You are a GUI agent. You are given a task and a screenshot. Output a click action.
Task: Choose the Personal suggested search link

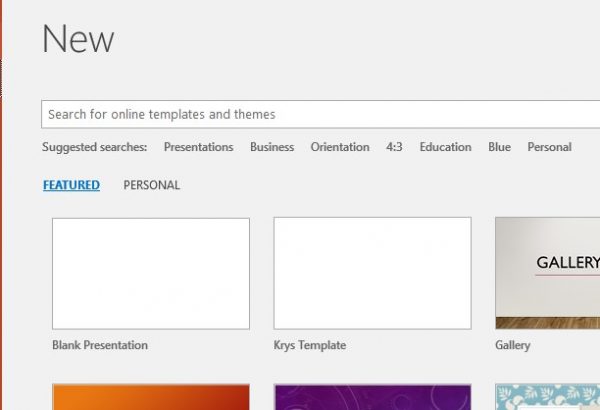coord(549,147)
